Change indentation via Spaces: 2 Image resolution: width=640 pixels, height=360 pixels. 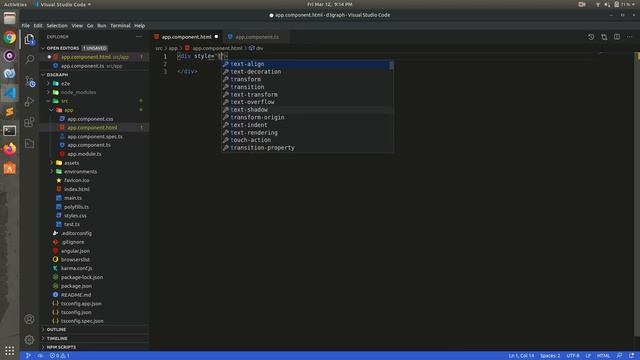[x=550, y=356]
